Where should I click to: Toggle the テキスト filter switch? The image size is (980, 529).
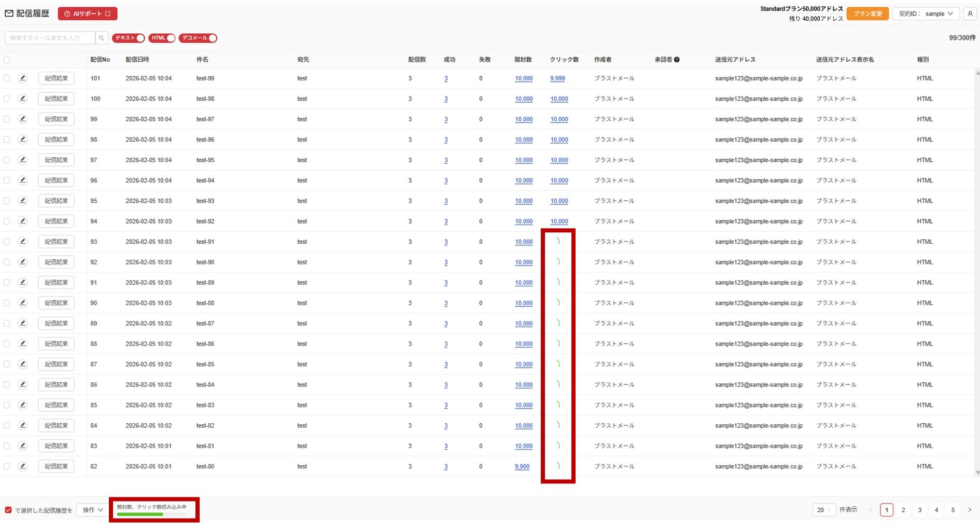point(128,38)
